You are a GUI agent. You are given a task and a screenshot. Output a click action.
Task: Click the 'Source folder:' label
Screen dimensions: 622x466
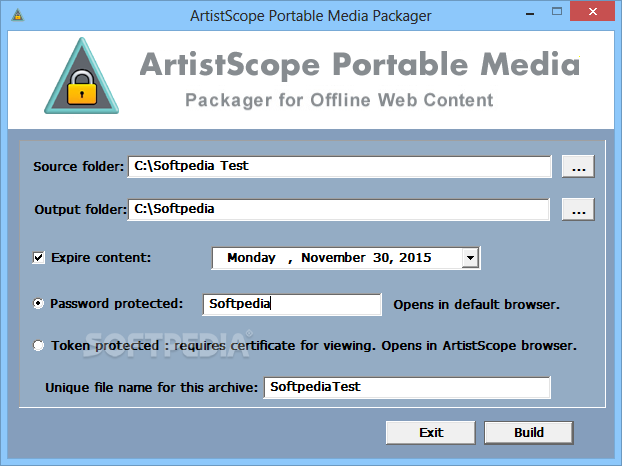[x=79, y=167]
